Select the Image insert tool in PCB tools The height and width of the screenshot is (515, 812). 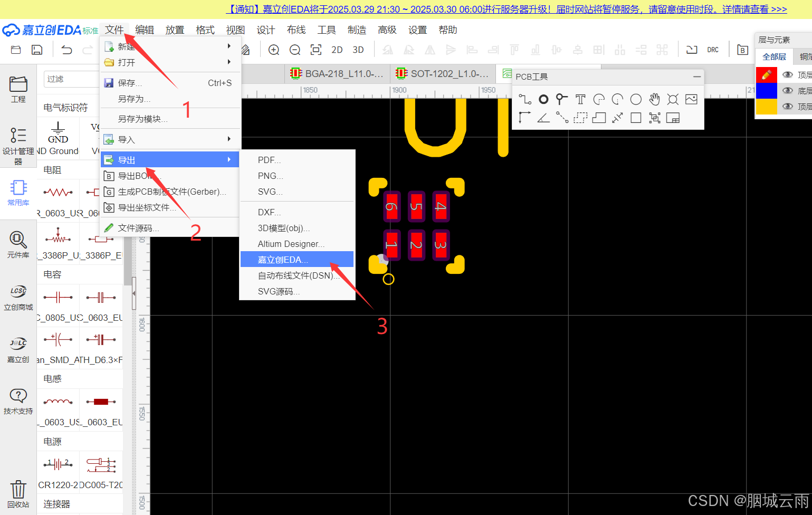691,99
